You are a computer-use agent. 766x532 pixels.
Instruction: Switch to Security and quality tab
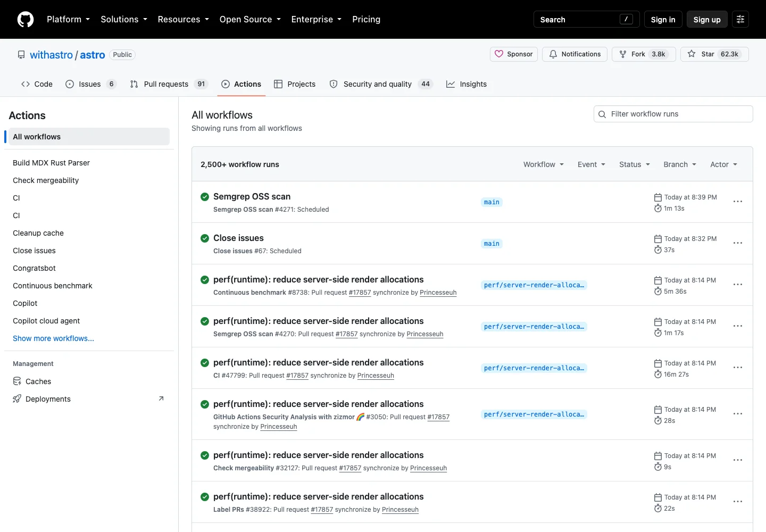[x=381, y=84]
